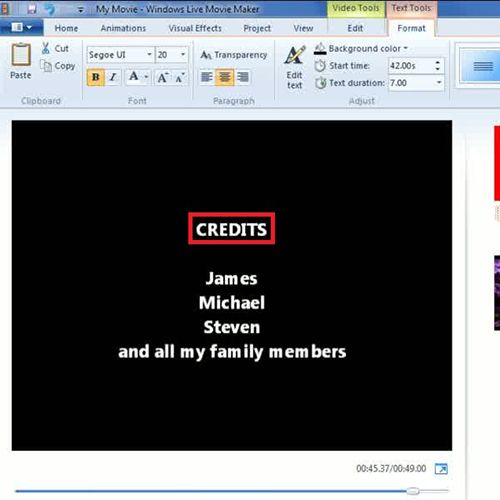500x500 pixels.
Task: Increase font size with grow font icon
Action: 163,77
